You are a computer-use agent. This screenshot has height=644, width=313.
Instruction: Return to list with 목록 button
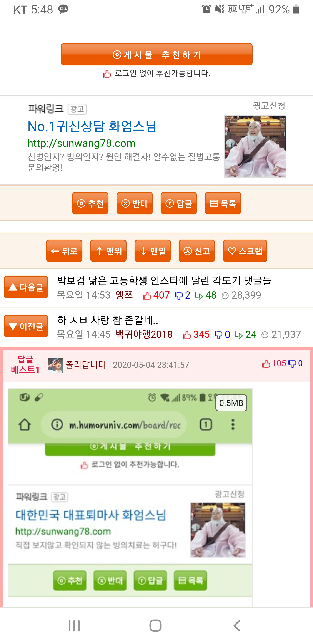point(223,203)
